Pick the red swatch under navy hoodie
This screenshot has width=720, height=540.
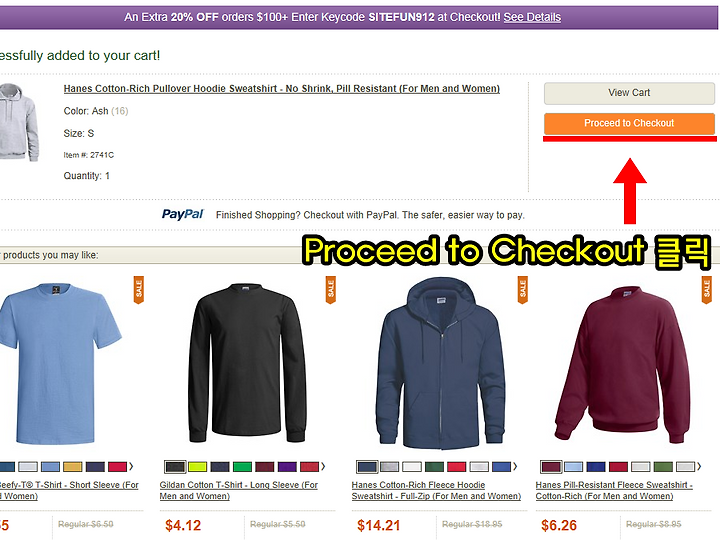[456, 467]
